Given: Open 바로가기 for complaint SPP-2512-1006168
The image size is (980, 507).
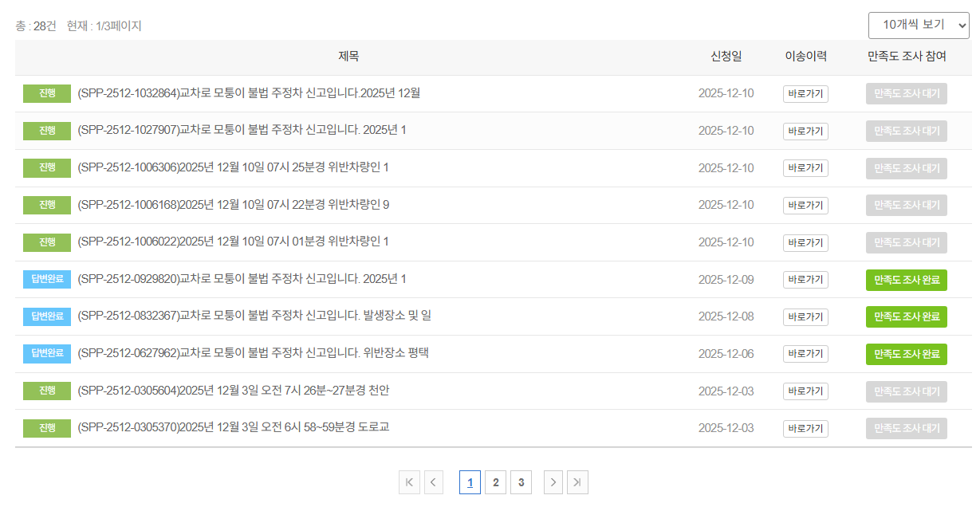Looking at the screenshot, I should (x=805, y=205).
